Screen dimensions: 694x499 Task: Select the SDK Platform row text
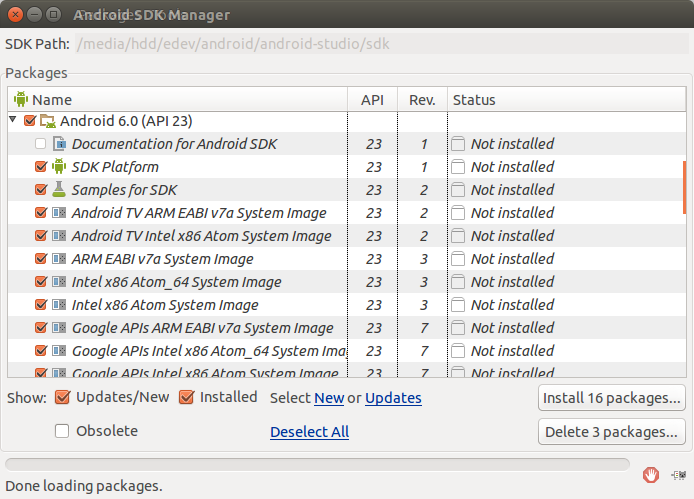(x=115, y=167)
